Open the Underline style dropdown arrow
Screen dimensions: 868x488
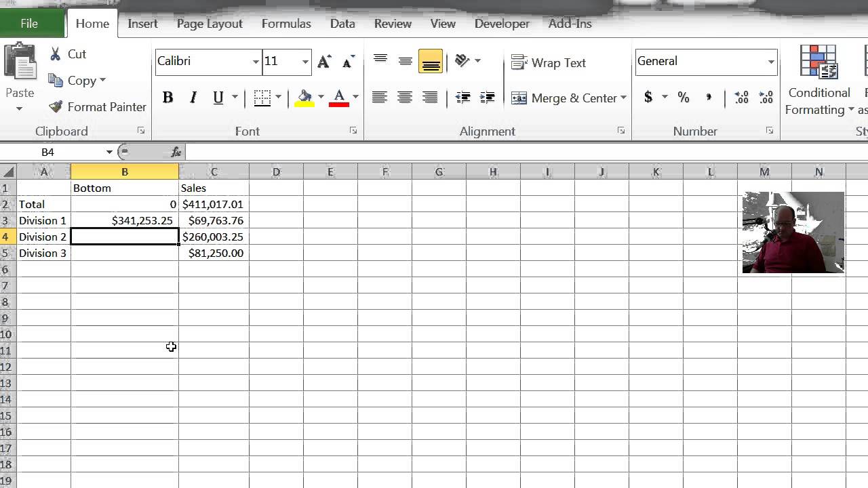click(x=235, y=98)
